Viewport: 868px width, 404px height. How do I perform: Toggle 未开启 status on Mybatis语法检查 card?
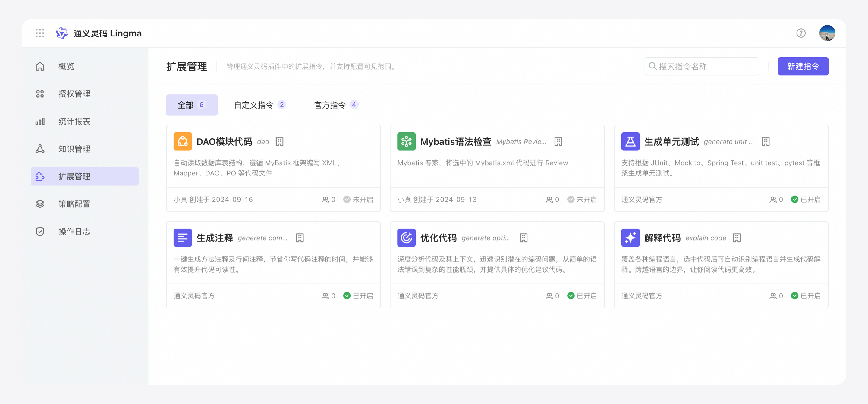click(x=582, y=200)
